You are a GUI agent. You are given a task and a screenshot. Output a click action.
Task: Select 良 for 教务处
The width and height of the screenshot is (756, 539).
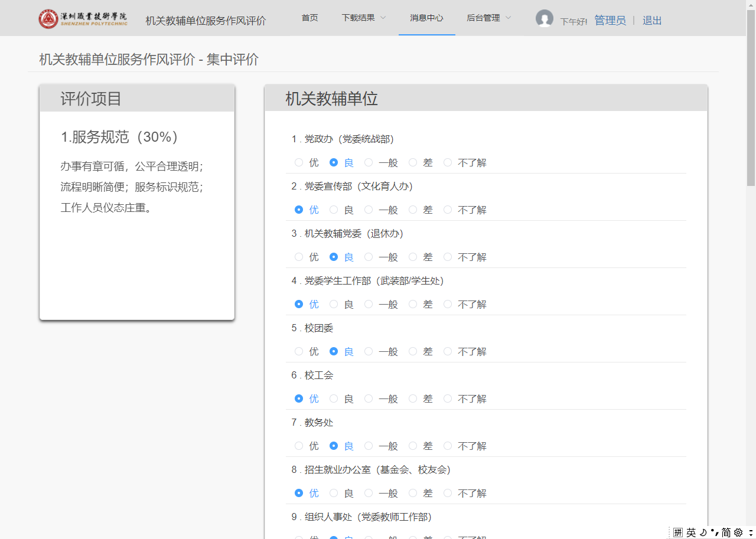[334, 446]
